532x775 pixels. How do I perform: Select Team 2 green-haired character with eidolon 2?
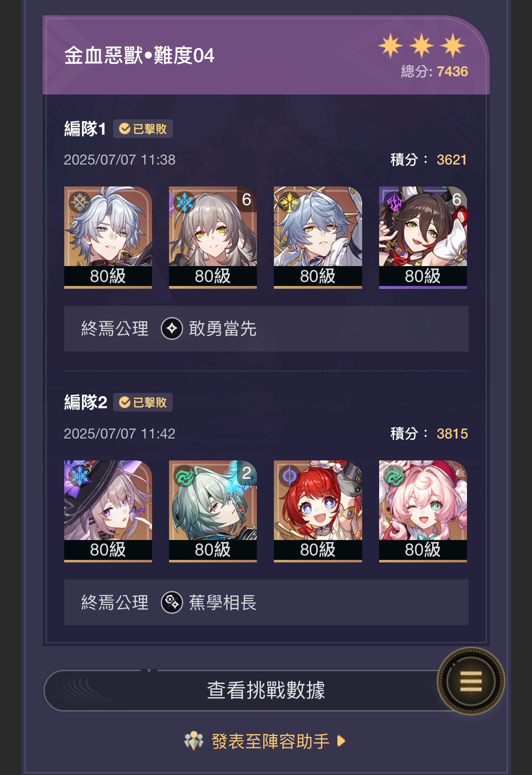(x=213, y=511)
